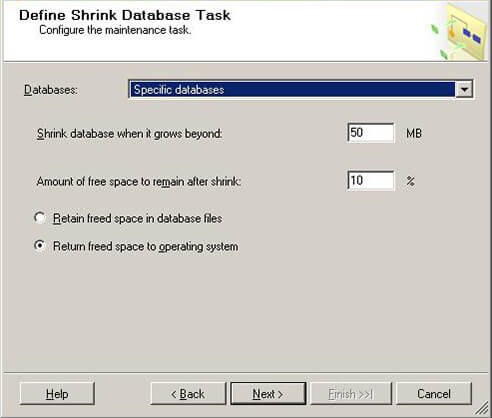Select the Return freed space radio button
492x418 pixels.
pyautogui.click(x=40, y=246)
